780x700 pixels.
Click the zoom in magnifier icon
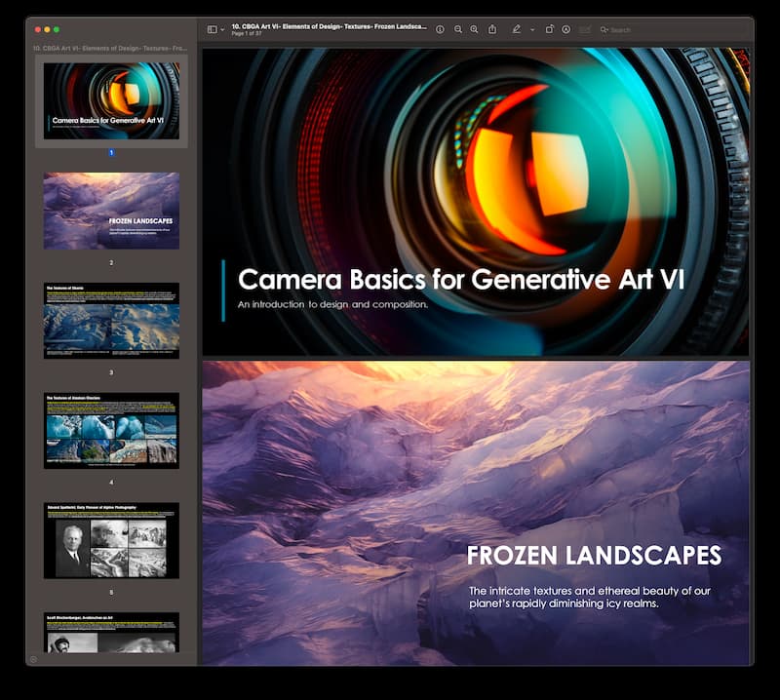point(475,29)
